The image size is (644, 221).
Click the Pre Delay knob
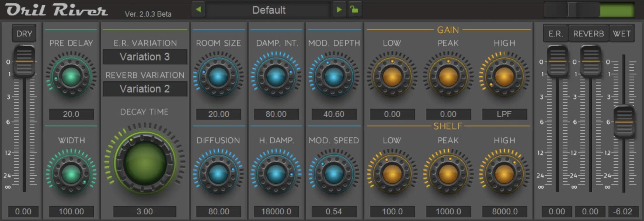[71, 76]
